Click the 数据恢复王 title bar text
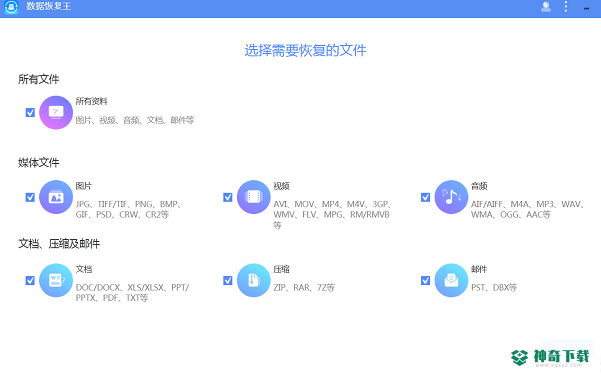Viewport: 601px width, 379px height. (x=49, y=7)
